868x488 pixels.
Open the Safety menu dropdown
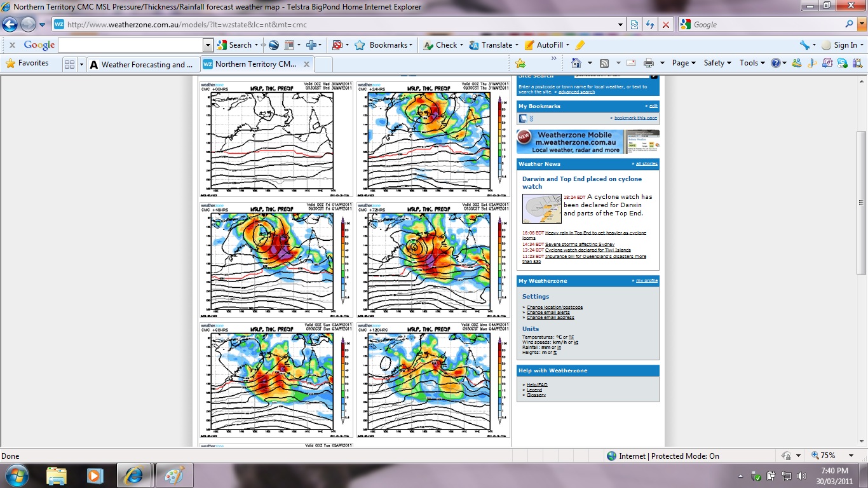[717, 63]
